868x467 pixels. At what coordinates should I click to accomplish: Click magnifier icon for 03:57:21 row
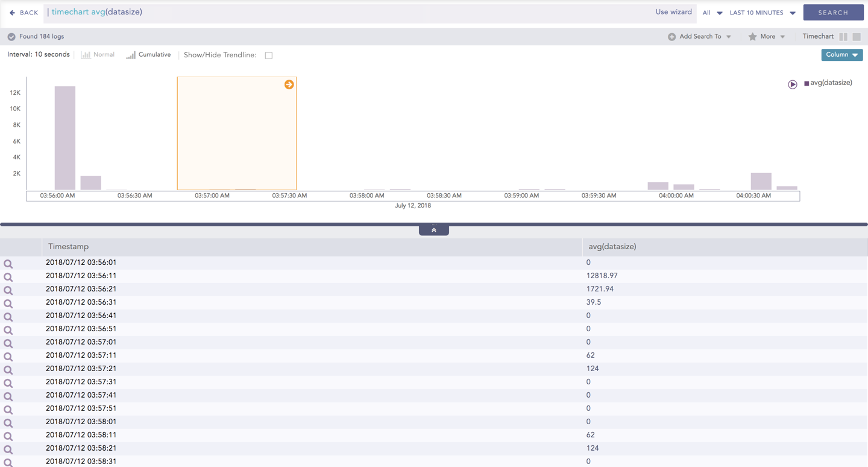pyautogui.click(x=8, y=370)
